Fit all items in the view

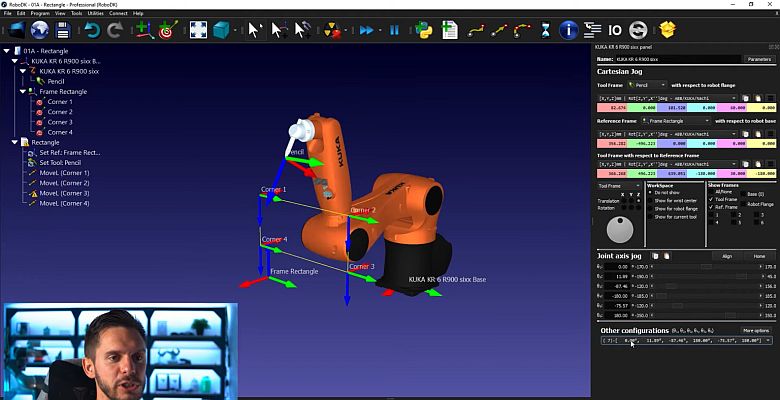198,30
